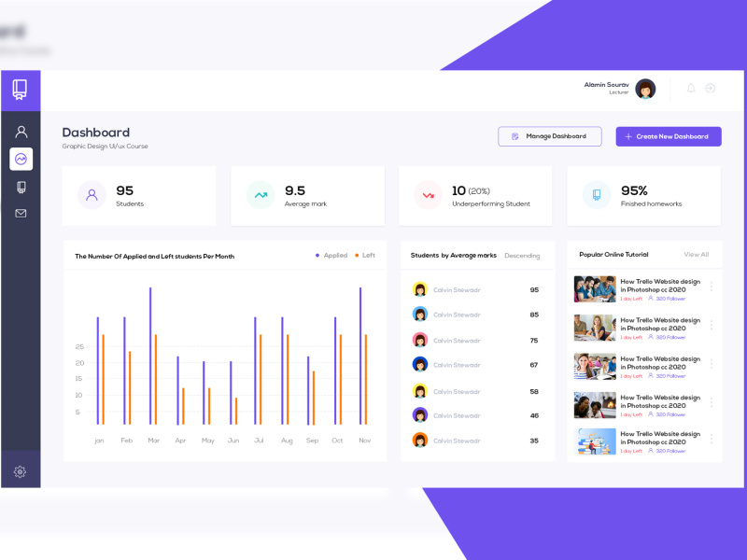
Task: Open the Students section from sidebar
Action: (x=21, y=131)
